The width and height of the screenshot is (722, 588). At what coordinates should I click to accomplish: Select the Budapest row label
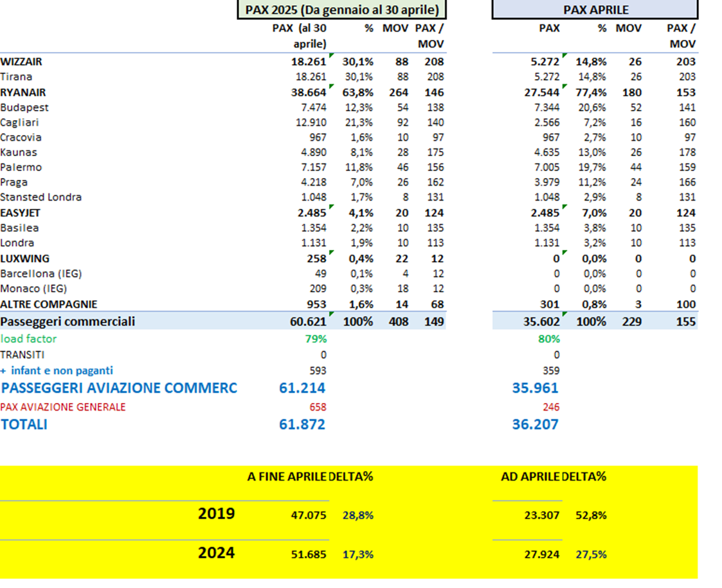pyautogui.click(x=24, y=108)
